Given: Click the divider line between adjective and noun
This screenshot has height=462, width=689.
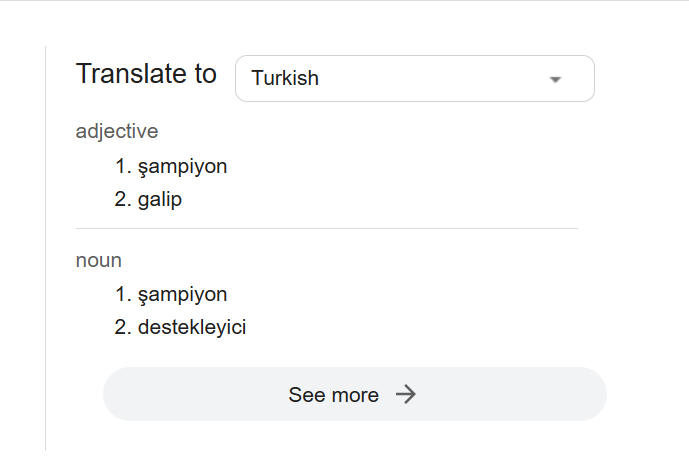Looking at the screenshot, I should [326, 228].
